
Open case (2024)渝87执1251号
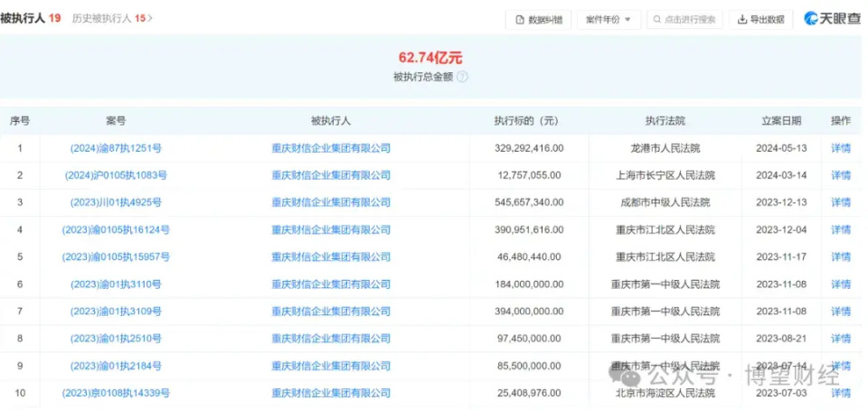[x=116, y=148]
